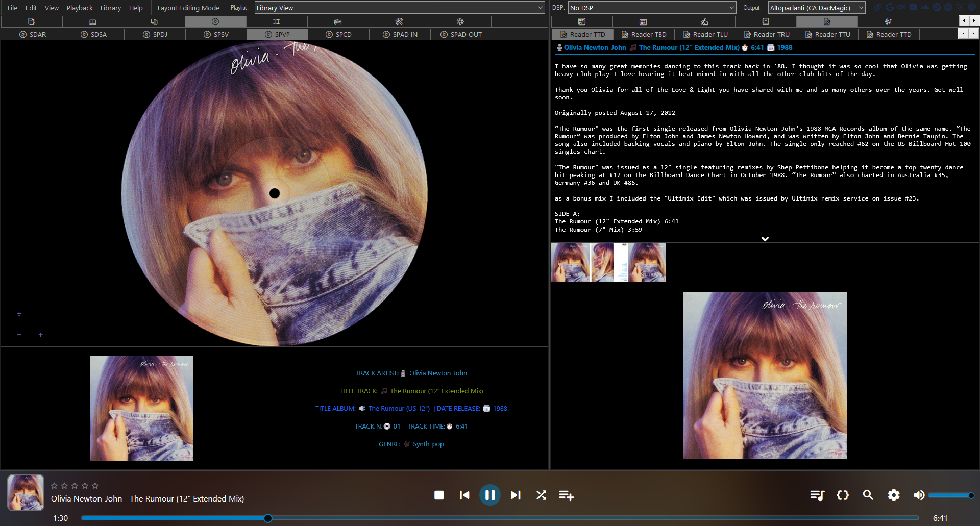Click the curly braces icon in bottom bar
This screenshot has width=980, height=526.
(x=843, y=495)
